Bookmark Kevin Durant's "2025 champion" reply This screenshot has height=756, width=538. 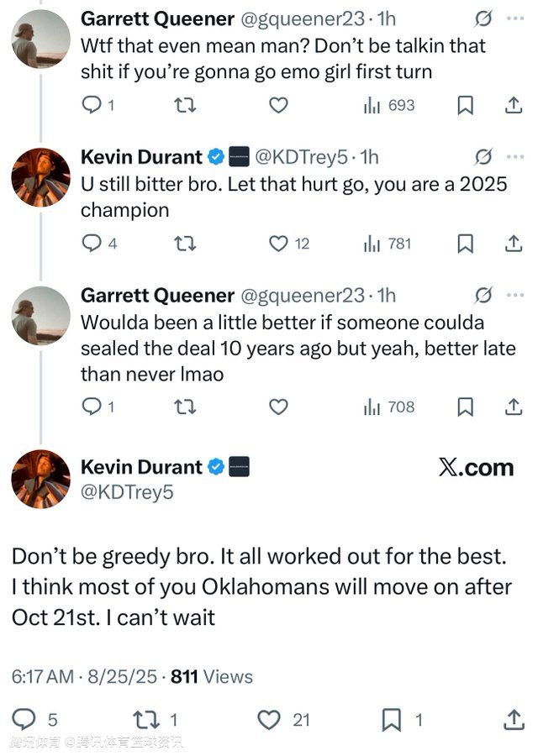pyautogui.click(x=465, y=244)
